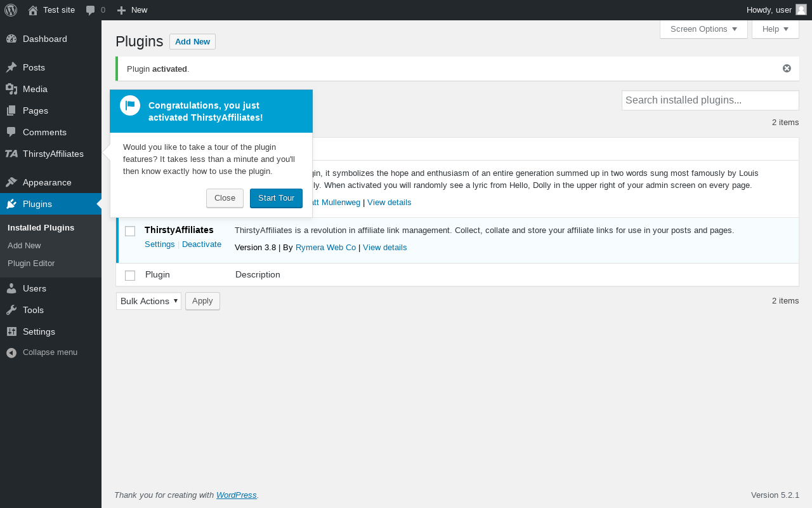Viewport: 812px width, 508px height.
Task: Click New in the admin bar
Action: click(139, 10)
